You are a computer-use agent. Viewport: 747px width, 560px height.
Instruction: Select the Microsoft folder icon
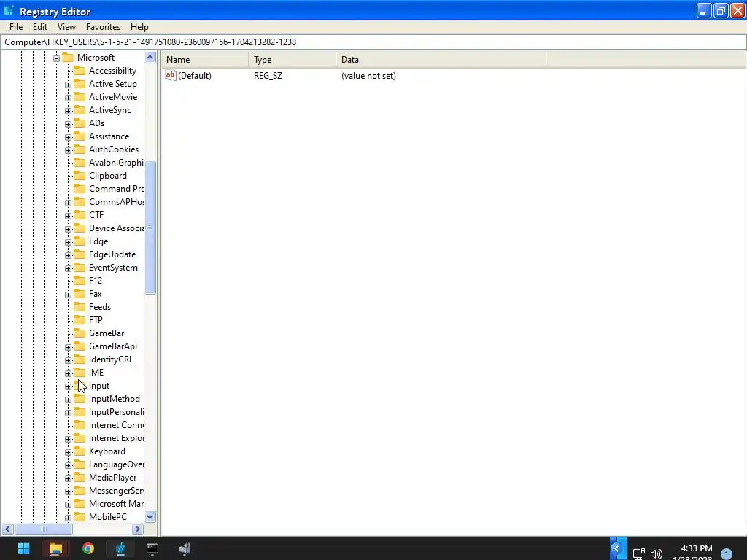(x=68, y=58)
